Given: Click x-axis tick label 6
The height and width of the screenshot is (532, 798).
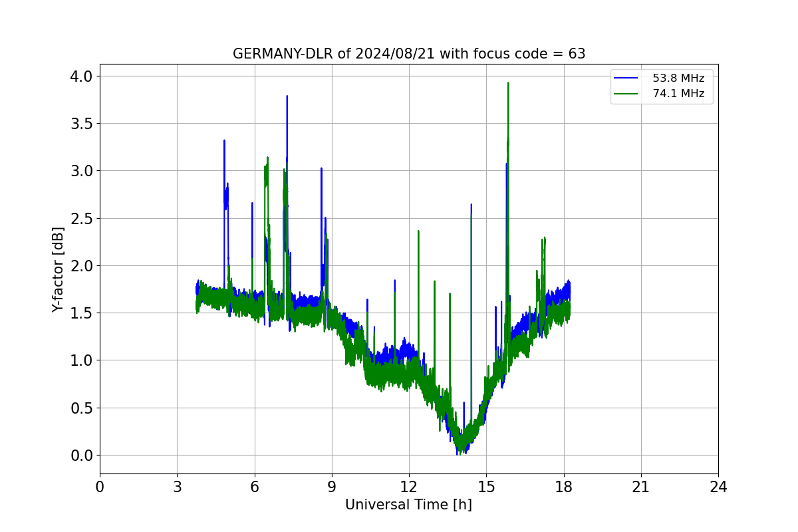Looking at the screenshot, I should [x=254, y=487].
